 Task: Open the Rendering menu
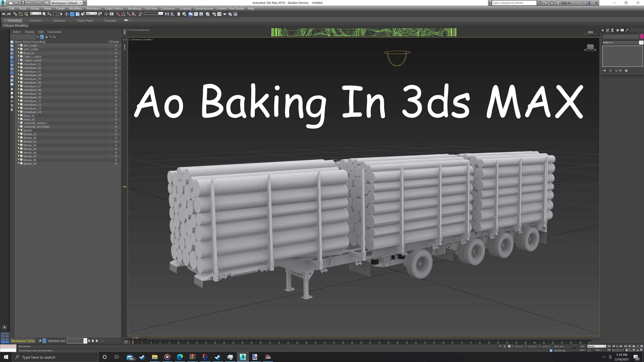click(x=134, y=9)
